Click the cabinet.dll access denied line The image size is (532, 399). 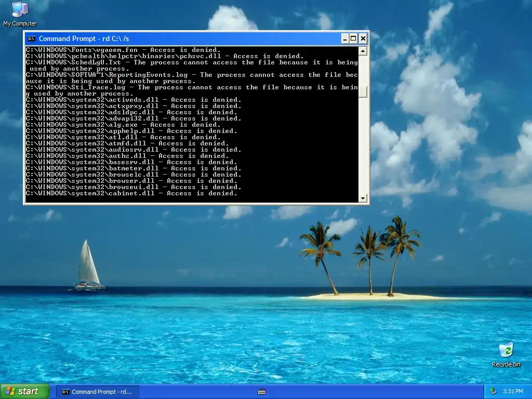tap(131, 193)
